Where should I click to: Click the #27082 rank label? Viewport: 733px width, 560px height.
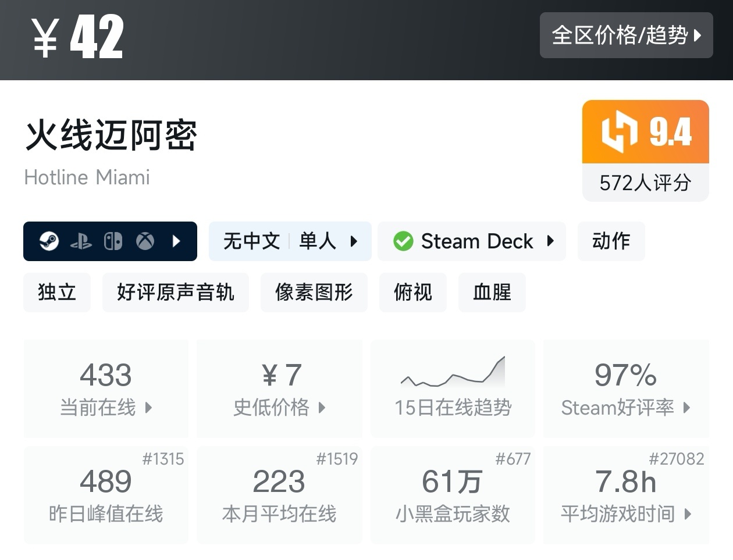point(677,459)
